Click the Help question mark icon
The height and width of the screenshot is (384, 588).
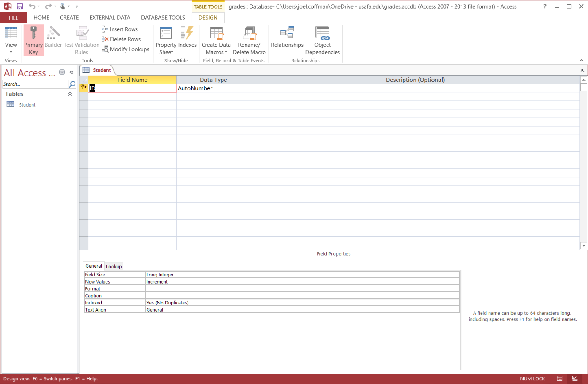(x=545, y=6)
